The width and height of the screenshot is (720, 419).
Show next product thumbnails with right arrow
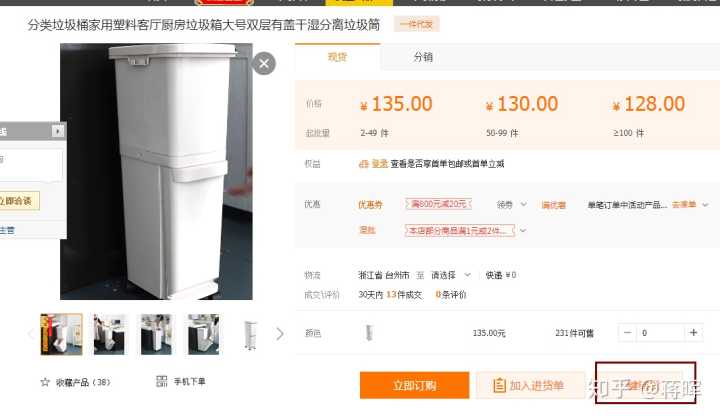280,334
